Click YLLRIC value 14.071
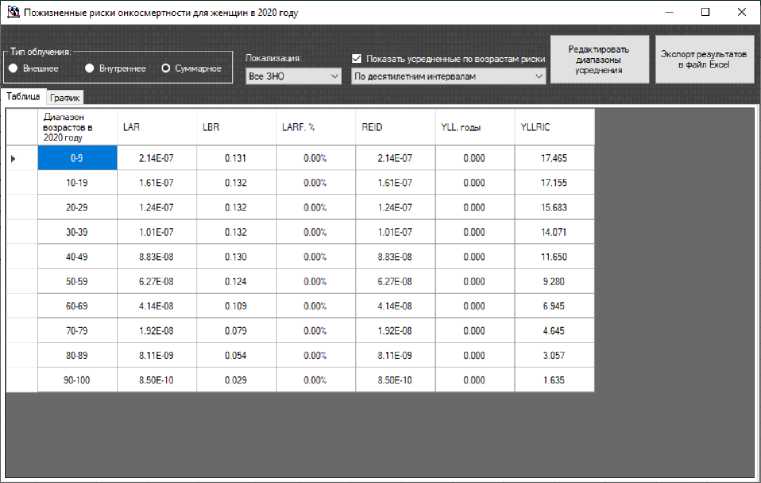This screenshot has width=761, height=483. pos(555,232)
